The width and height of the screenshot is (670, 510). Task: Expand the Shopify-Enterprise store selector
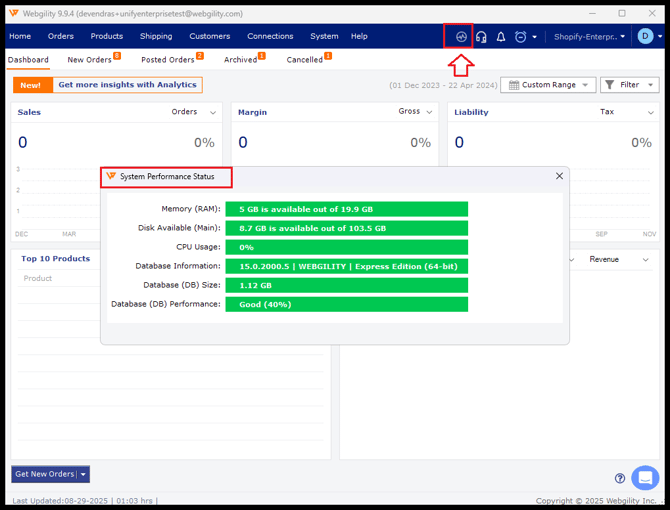coord(590,37)
